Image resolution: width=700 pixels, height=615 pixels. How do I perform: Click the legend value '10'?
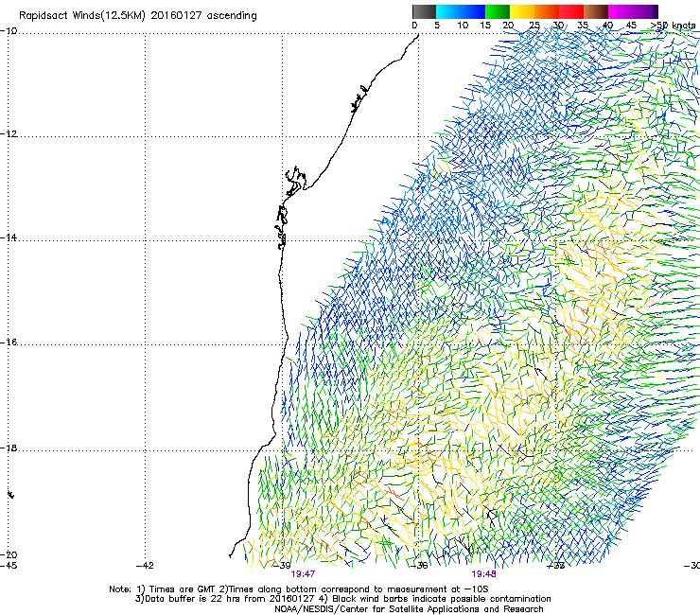pyautogui.click(x=463, y=26)
